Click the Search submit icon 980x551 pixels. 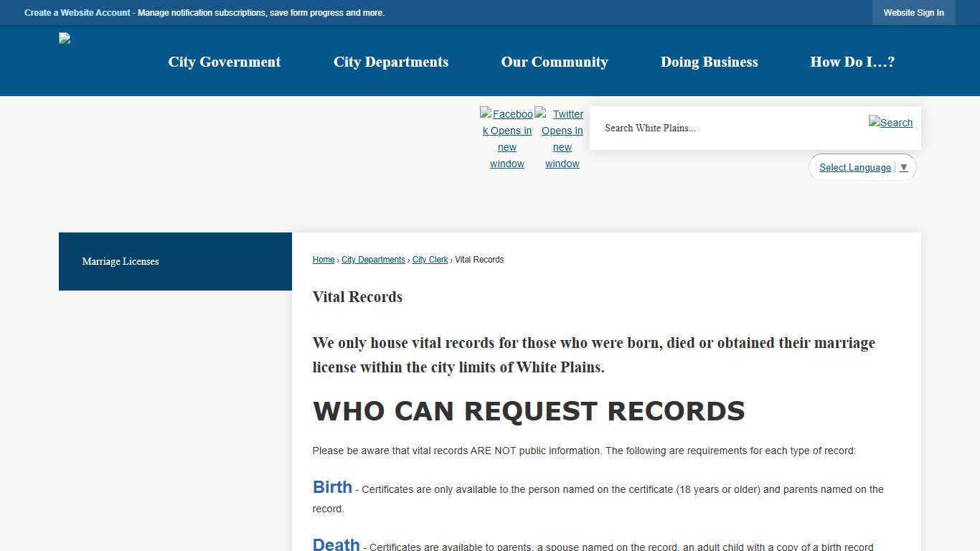(890, 123)
